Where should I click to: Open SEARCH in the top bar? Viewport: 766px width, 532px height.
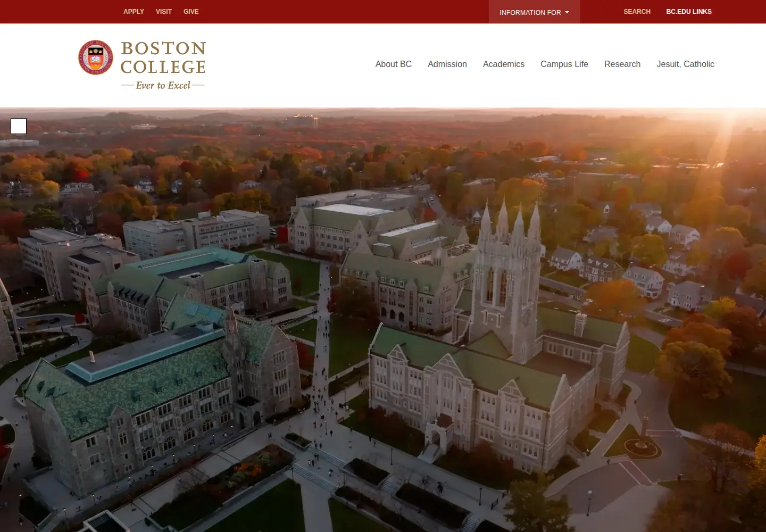coord(637,12)
